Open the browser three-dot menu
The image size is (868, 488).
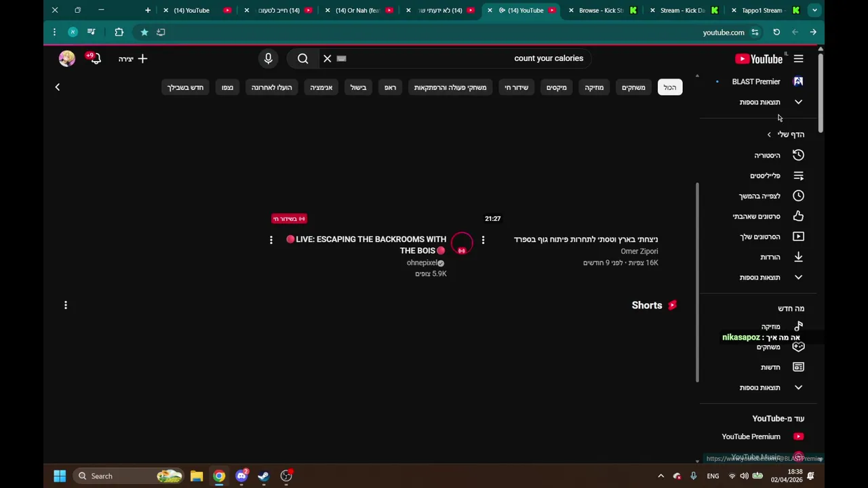click(x=54, y=32)
